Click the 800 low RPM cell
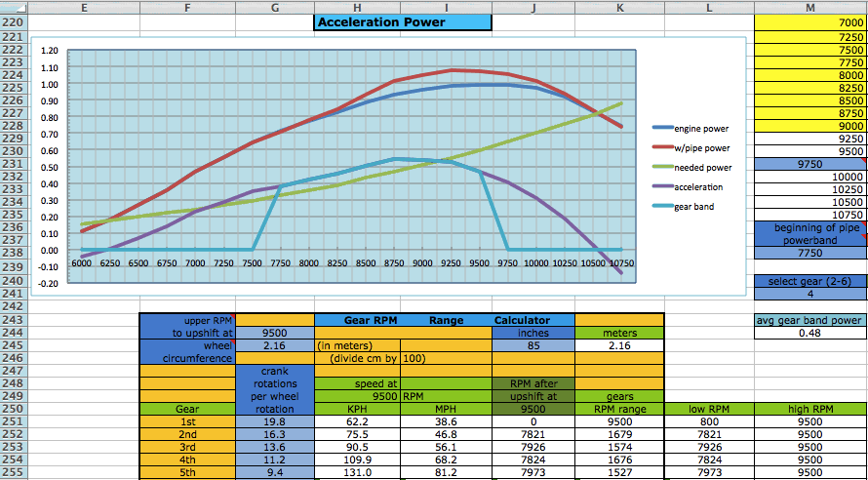Screen dimensions: 868x480 click(x=710, y=421)
